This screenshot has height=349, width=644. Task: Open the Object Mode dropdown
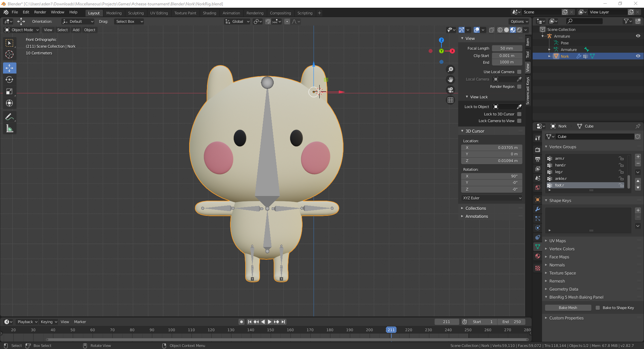point(22,30)
